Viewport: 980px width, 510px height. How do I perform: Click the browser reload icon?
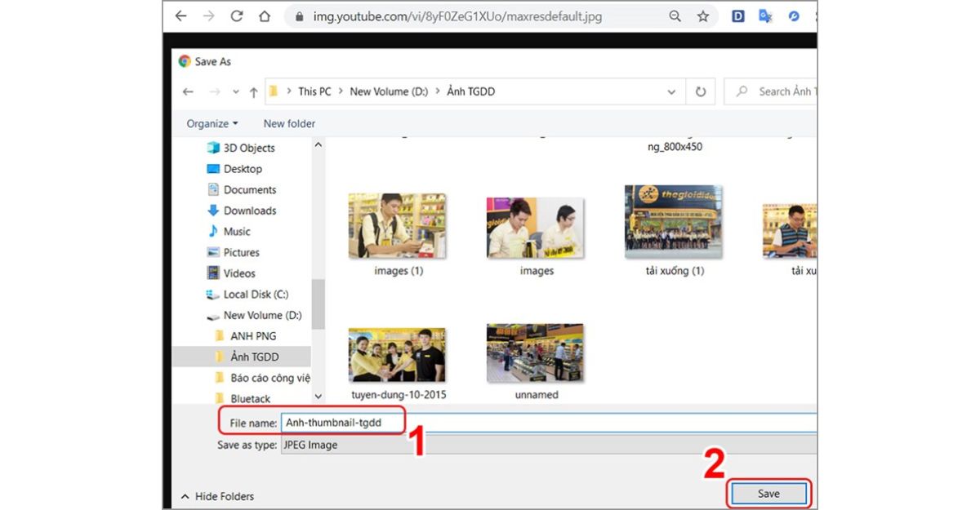237,16
